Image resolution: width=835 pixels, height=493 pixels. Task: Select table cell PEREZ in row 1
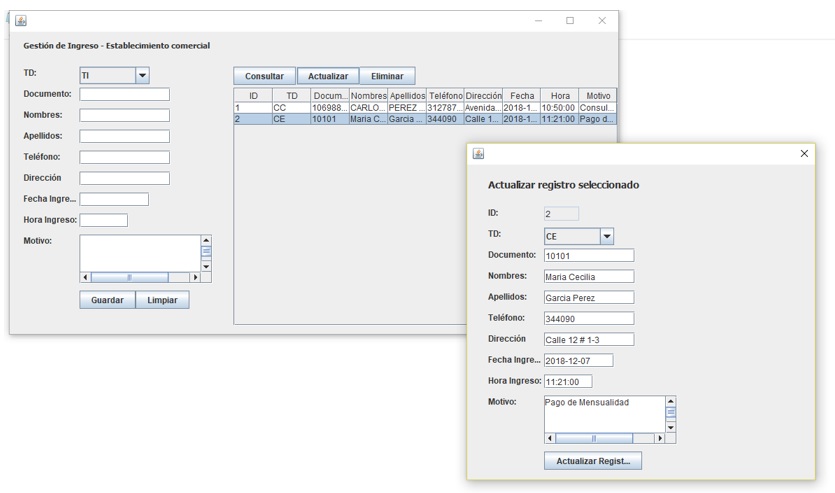[x=407, y=108]
